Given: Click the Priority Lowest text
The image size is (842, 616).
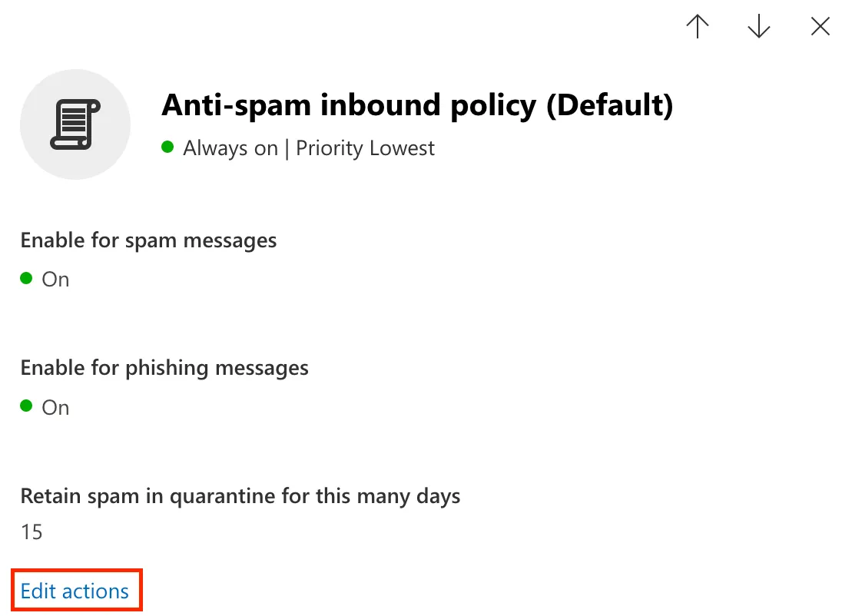Looking at the screenshot, I should pos(365,148).
